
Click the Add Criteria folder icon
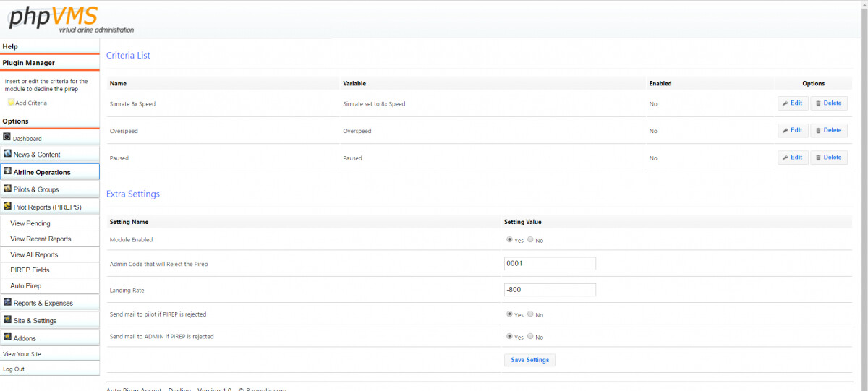tap(11, 103)
